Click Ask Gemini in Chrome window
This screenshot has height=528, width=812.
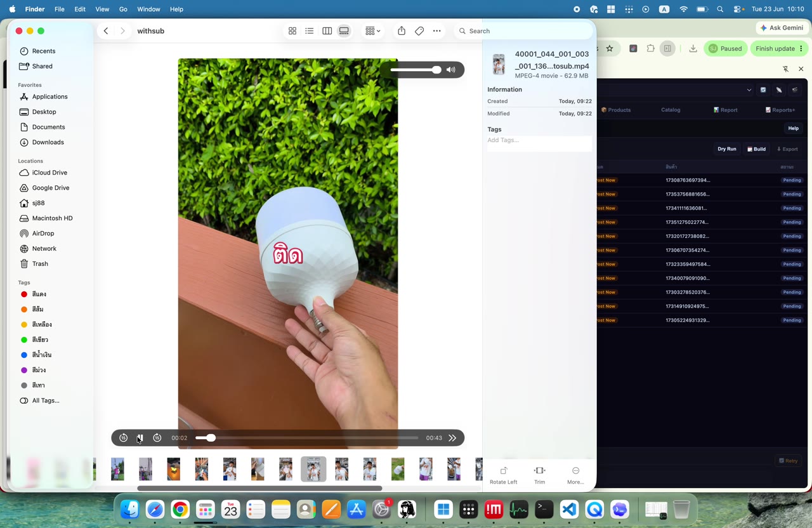point(782,28)
